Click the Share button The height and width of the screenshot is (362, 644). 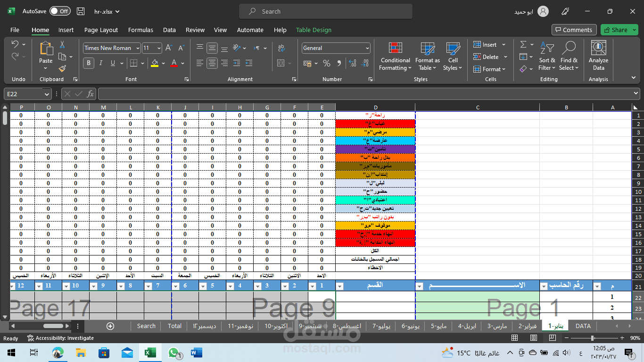click(x=619, y=30)
